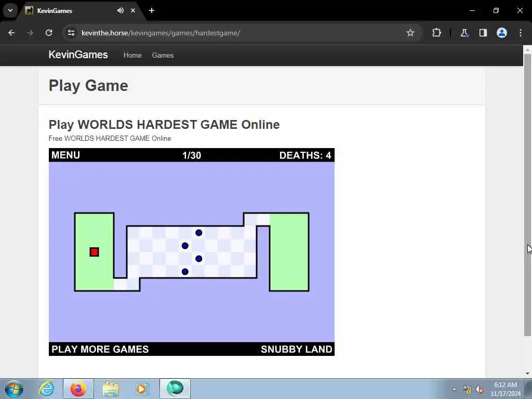Click SNUBBY LAND in the game

pos(297,349)
